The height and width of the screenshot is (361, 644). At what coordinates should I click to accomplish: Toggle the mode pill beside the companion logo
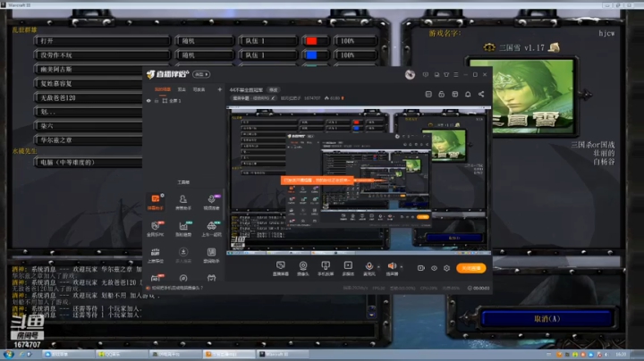pos(201,74)
